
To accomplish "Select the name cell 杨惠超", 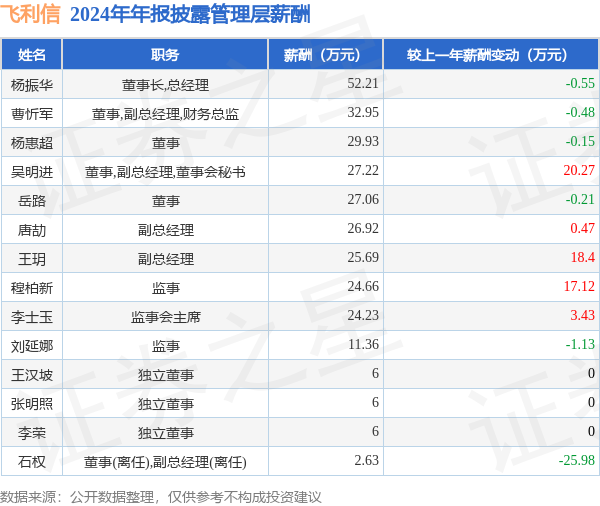I will 32,143.
